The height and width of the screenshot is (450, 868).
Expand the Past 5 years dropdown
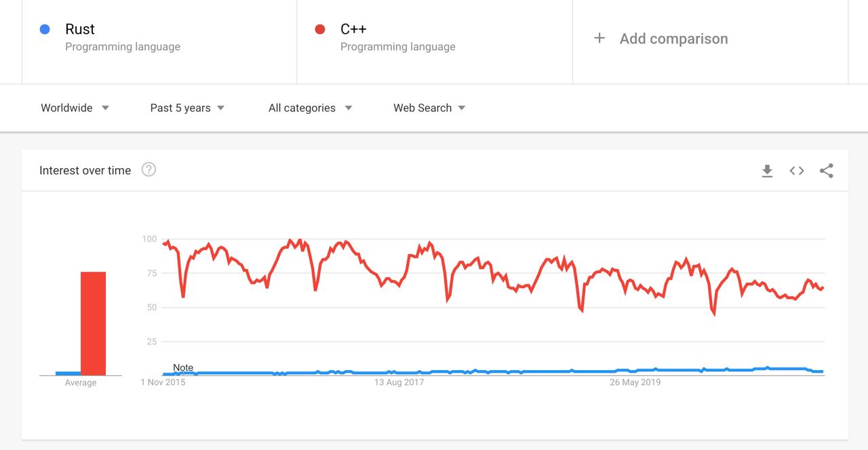[187, 108]
